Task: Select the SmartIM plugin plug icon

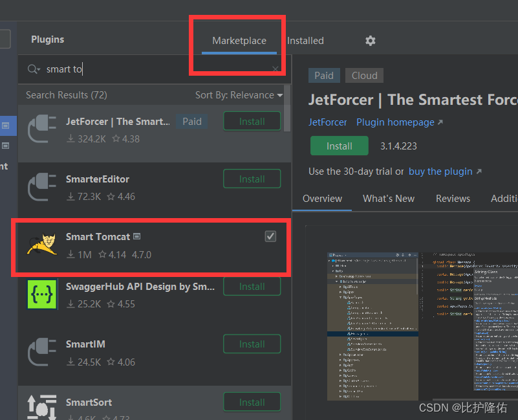Action: (42, 352)
